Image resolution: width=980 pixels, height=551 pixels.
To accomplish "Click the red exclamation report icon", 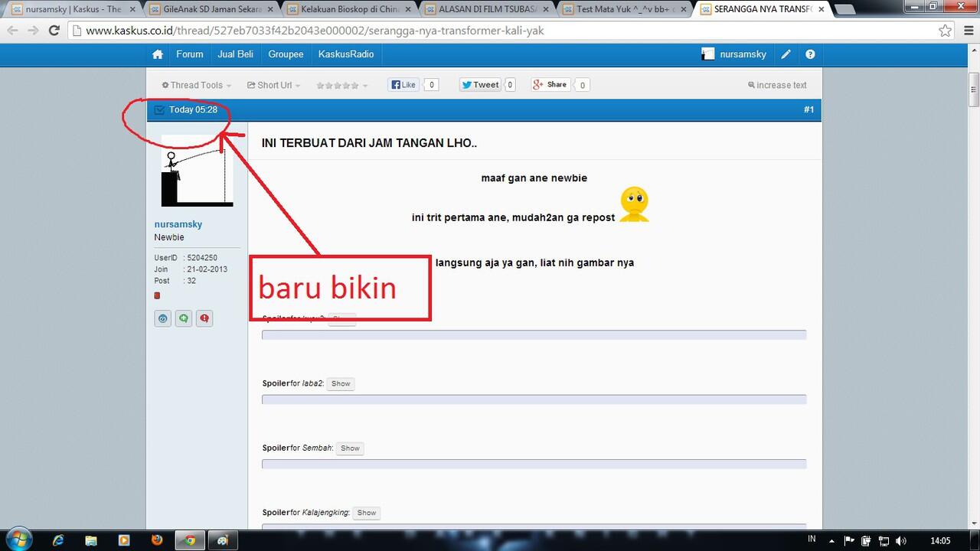I will 204,318.
